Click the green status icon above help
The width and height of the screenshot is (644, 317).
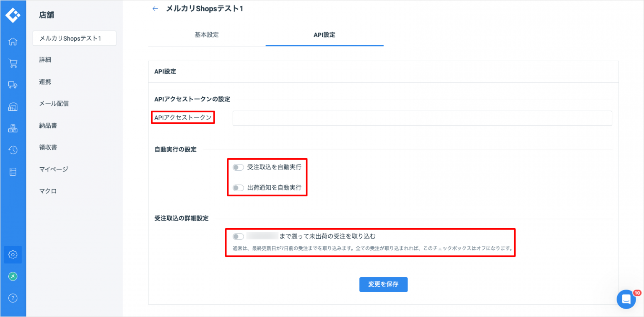(13, 276)
